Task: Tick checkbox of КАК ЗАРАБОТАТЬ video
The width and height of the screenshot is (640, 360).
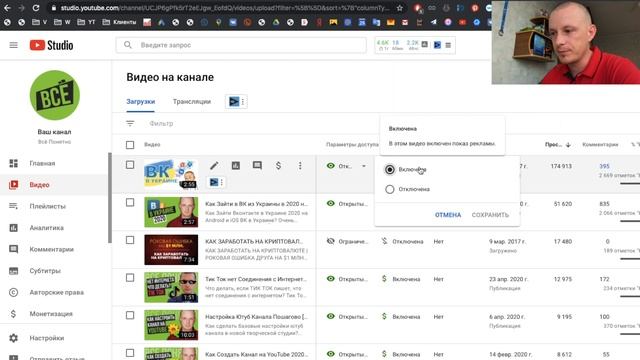Action: [x=130, y=240]
